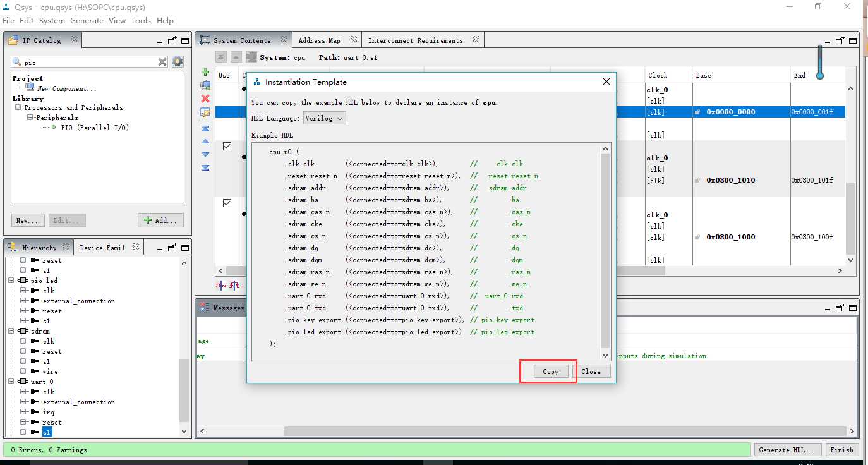Collapse the Peripherals node in IP Catalog
This screenshot has height=465, width=868.
(30, 118)
